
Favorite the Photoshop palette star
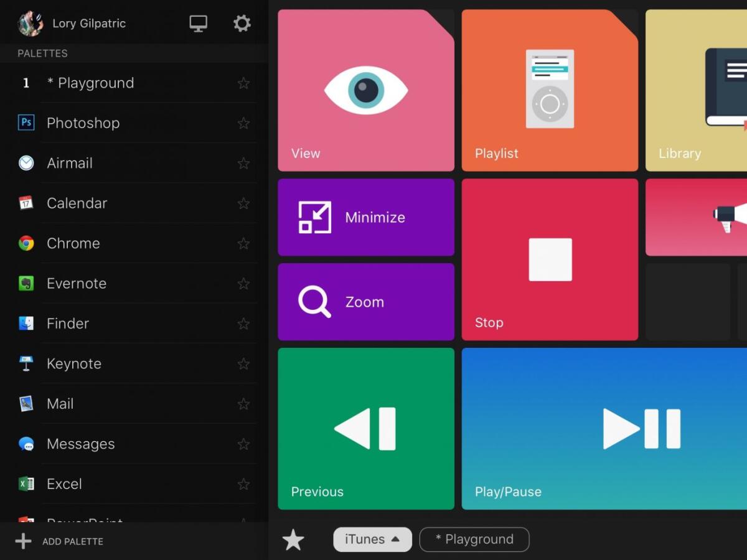(243, 123)
